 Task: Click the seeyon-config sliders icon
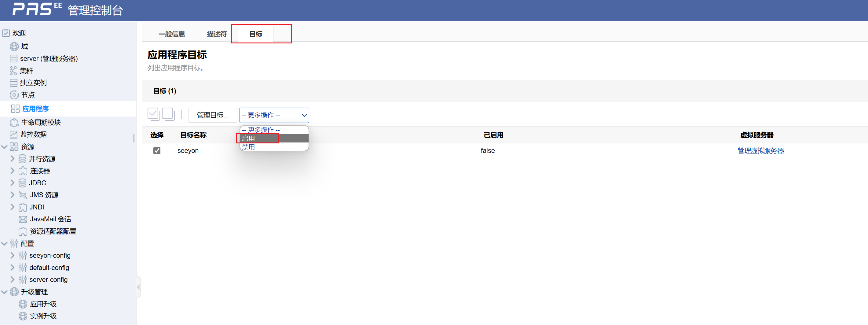pyautogui.click(x=23, y=256)
